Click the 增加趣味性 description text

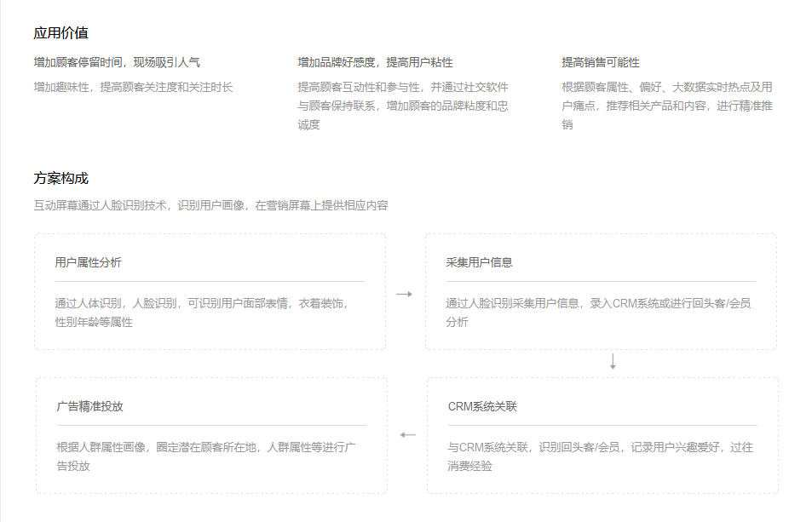point(133,87)
